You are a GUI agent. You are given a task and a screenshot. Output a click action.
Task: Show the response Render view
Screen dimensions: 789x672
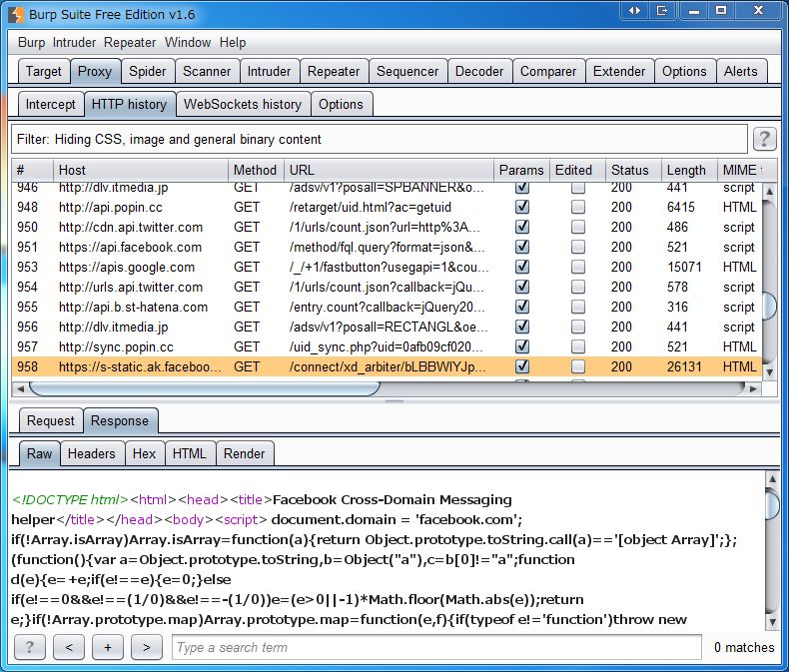click(244, 453)
